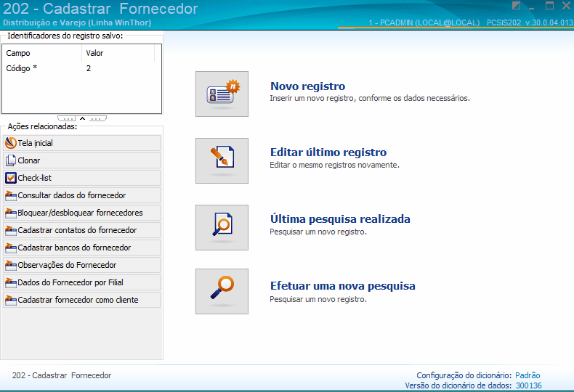The height and width of the screenshot is (392, 574).
Task: Click icon beside Consultar dados do fornecedor
Action: [11, 195]
